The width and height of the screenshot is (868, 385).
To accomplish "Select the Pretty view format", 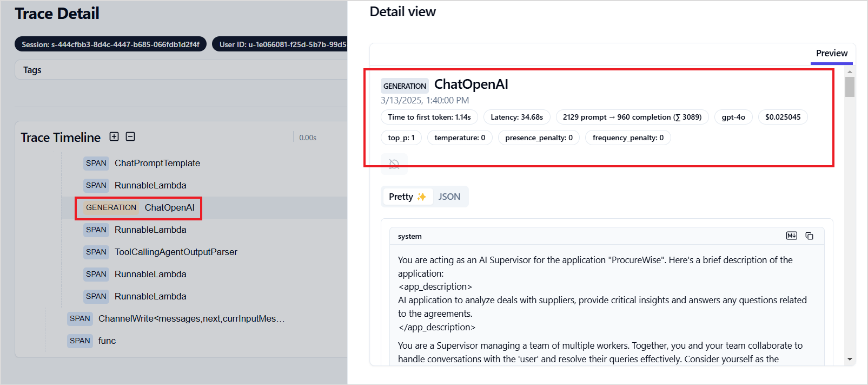I will click(x=407, y=197).
